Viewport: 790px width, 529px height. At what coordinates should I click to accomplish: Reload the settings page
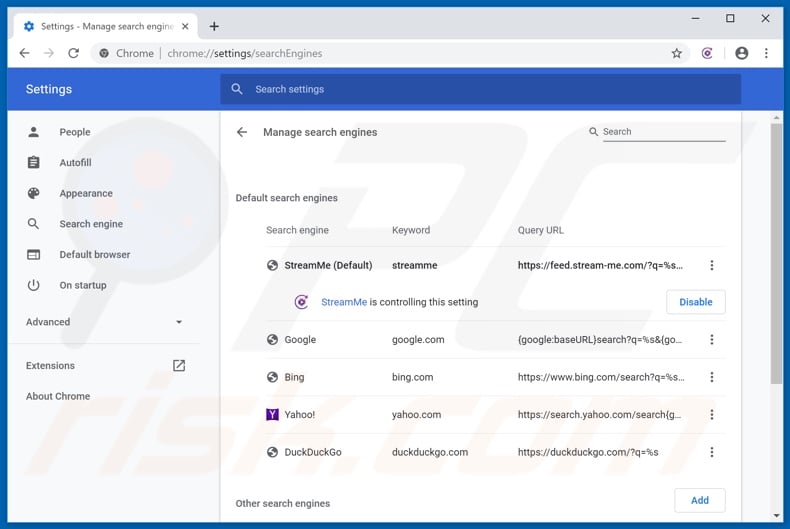click(74, 53)
